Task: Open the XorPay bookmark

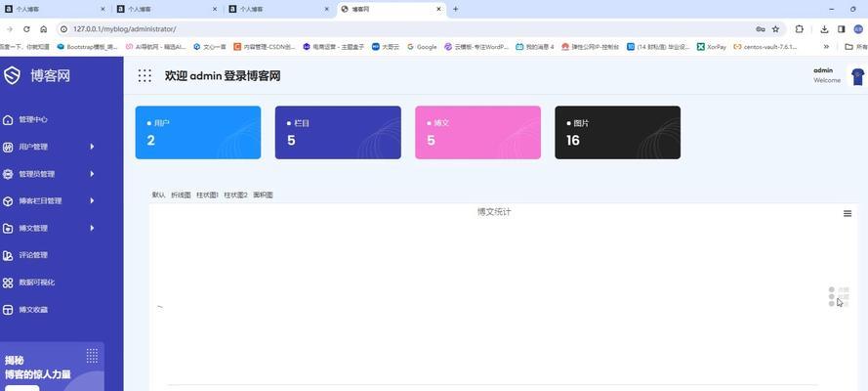Action: click(712, 47)
